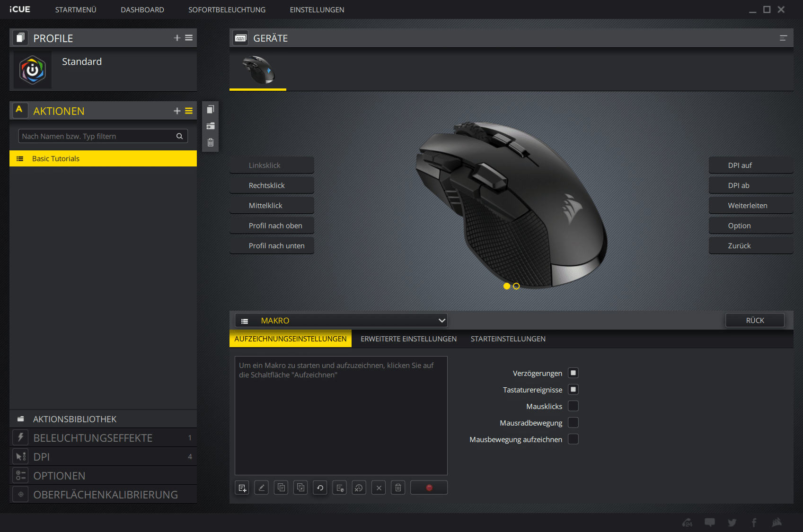Enable Mausbewegung aufzeichnen checkbox
The image size is (803, 532).
coord(573,439)
